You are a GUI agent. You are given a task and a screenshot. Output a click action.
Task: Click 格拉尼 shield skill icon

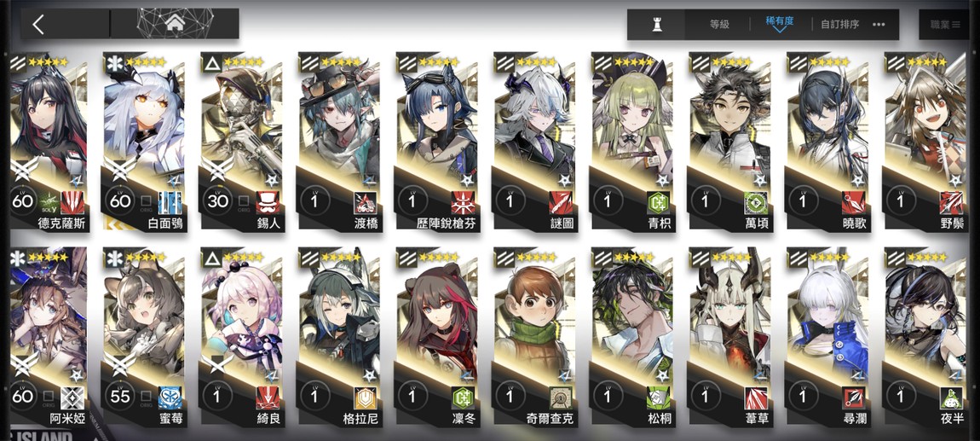[365, 397]
